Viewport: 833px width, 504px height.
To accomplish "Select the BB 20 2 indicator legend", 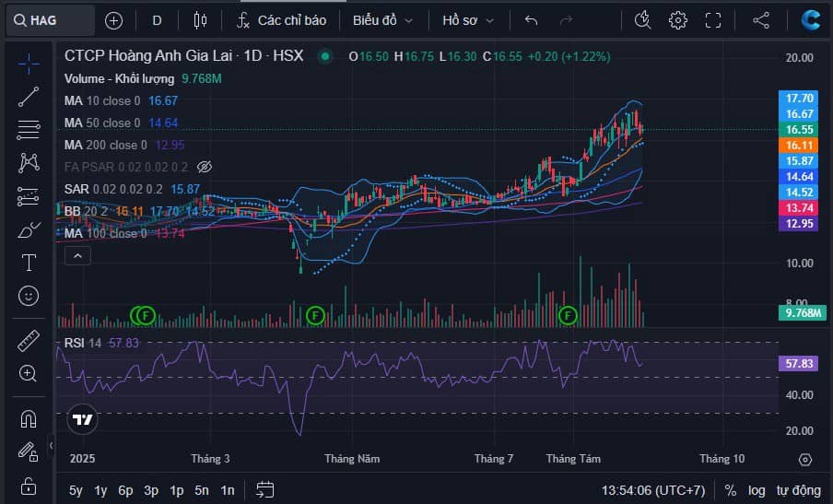I will pos(139,211).
